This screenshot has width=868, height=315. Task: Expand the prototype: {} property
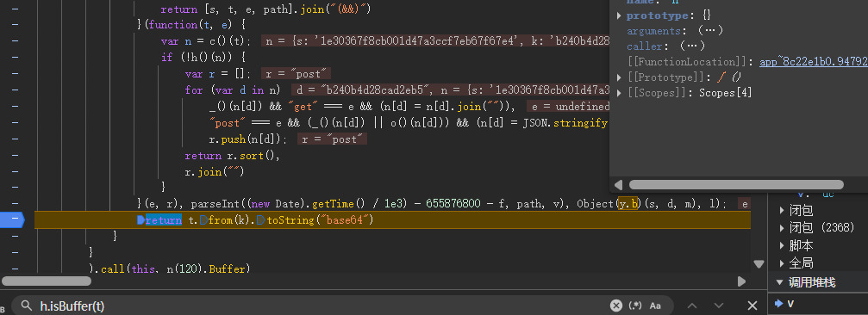pos(620,15)
